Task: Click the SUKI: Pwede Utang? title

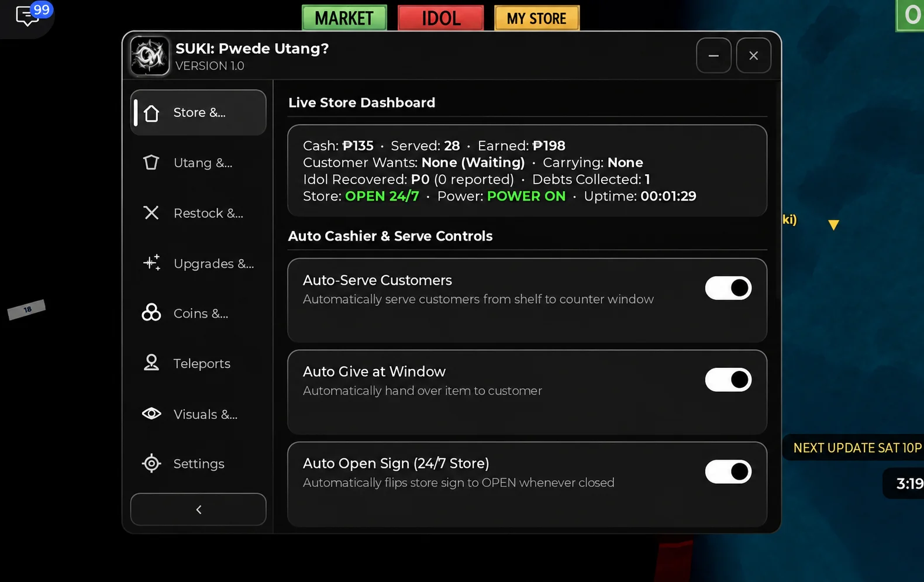Action: (252, 49)
